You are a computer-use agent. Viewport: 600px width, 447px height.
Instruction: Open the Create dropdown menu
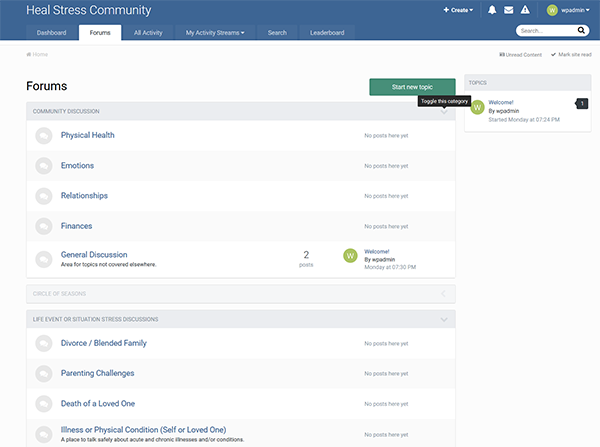tap(458, 10)
